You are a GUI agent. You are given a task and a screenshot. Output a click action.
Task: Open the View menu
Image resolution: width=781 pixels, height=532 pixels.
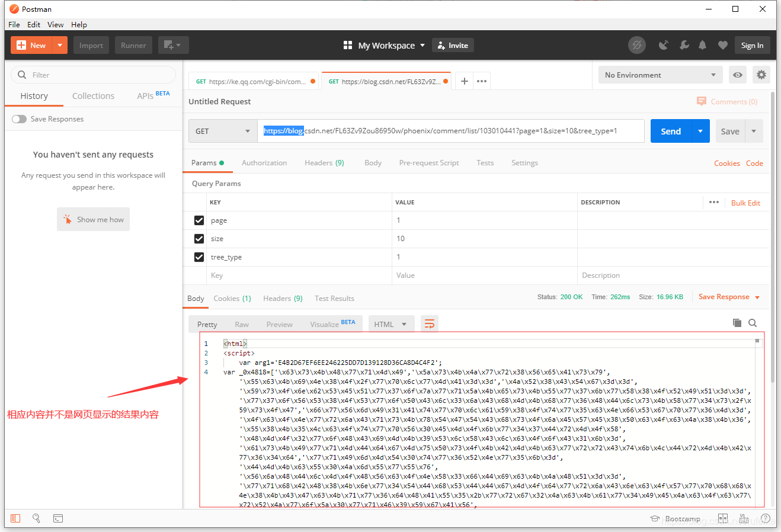tap(56, 24)
